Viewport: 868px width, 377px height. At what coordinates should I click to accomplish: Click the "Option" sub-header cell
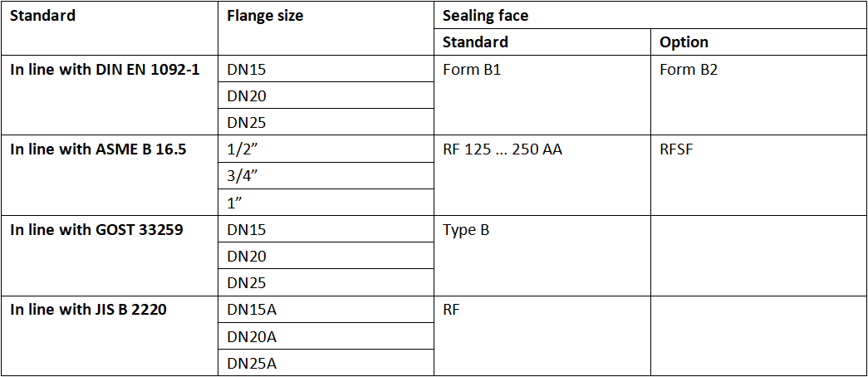point(684,42)
